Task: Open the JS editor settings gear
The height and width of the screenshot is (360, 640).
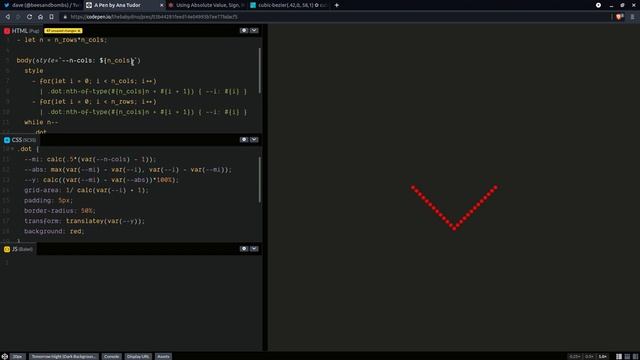Action: pos(244,249)
